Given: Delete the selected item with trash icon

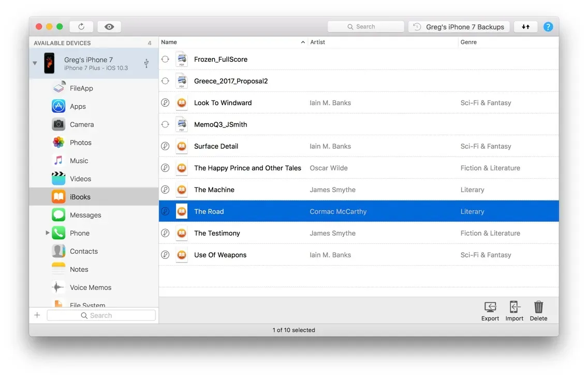Looking at the screenshot, I should coord(538,311).
